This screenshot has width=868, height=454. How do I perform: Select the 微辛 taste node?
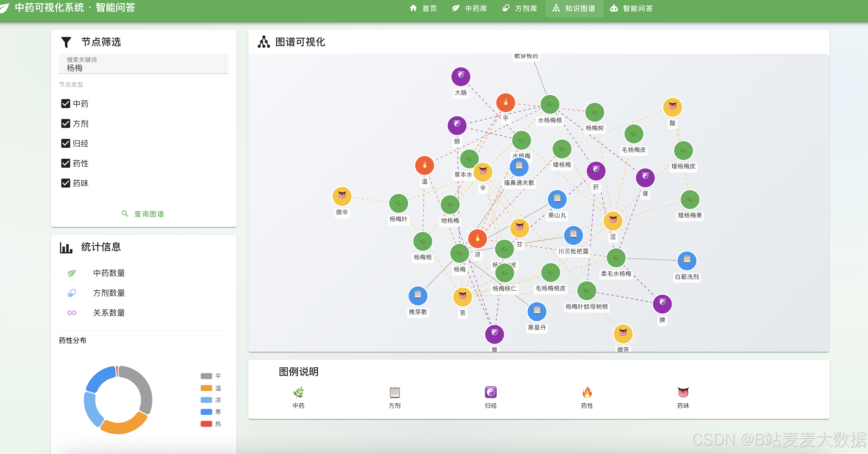tap(342, 197)
